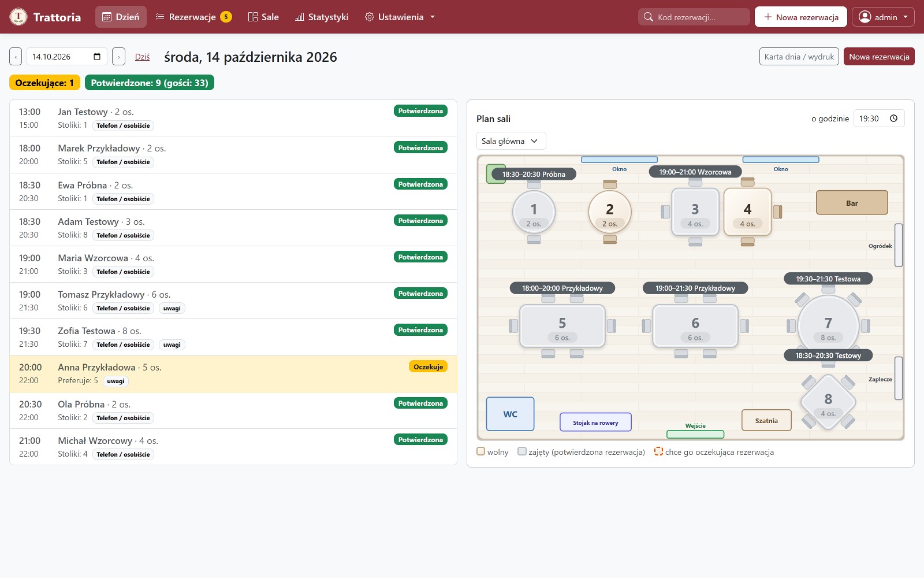Go to next day arrow

pos(118,57)
